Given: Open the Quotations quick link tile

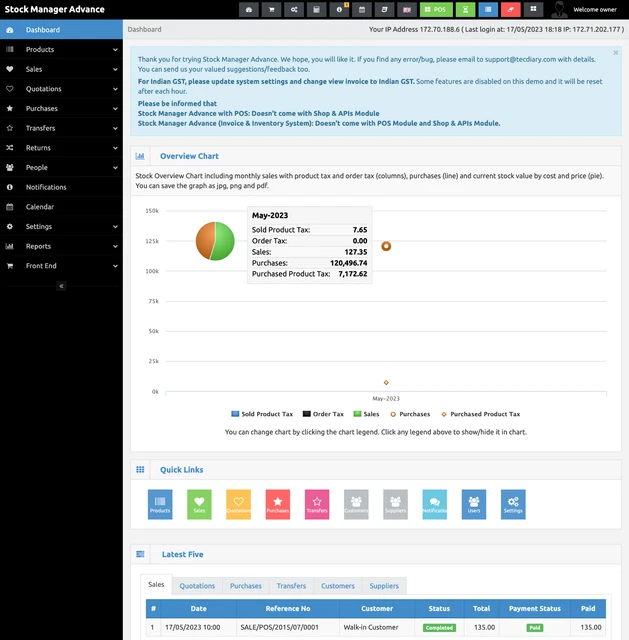Looking at the screenshot, I should (238, 504).
